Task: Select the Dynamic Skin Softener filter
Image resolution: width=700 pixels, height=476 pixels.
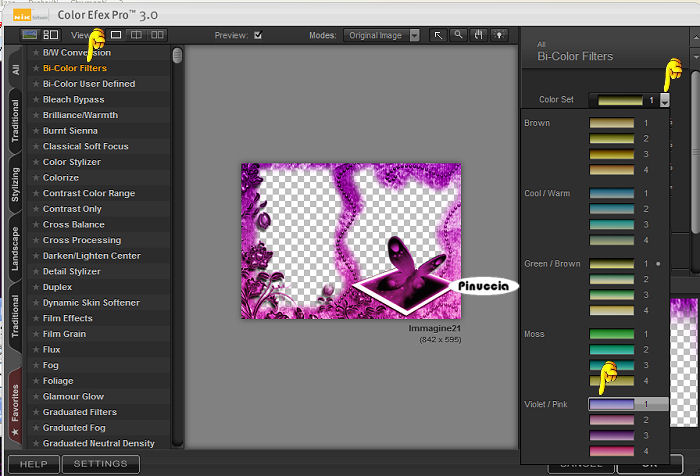Action: (91, 303)
